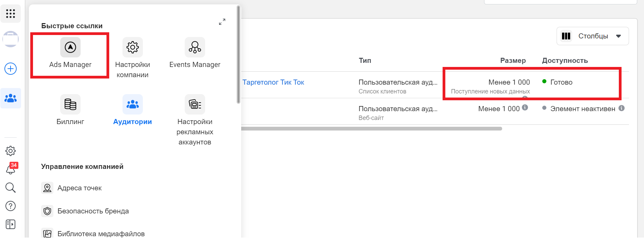Open Адреса точек menu item
Viewport: 644px width, 243px height.
79,188
